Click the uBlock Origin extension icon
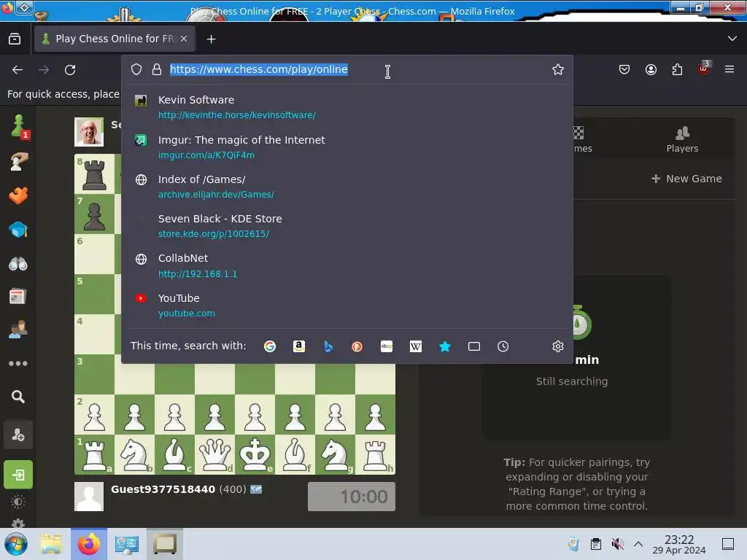This screenshot has height=560, width=747. click(x=704, y=69)
